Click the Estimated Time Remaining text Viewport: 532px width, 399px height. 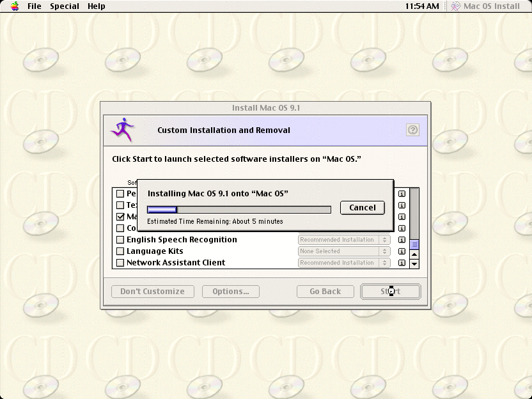pyautogui.click(x=215, y=221)
